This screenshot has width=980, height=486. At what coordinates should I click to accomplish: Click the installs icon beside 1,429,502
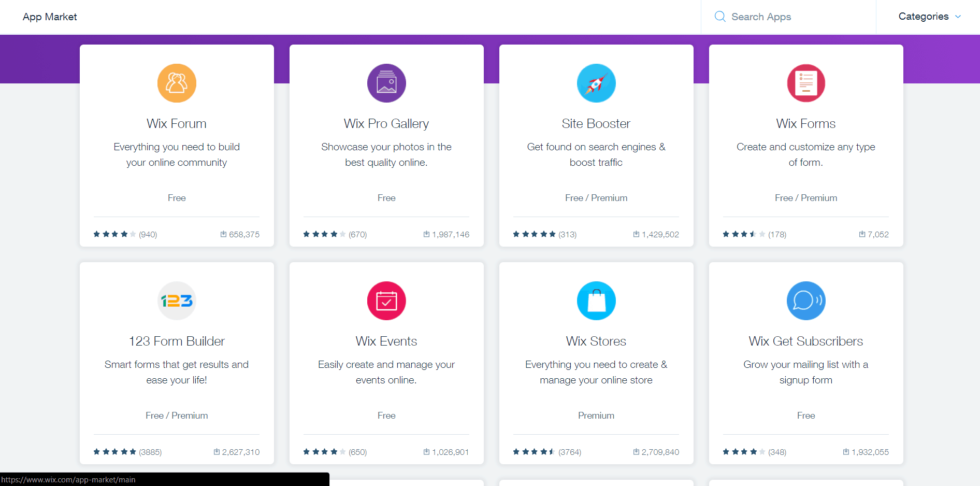[x=636, y=234]
